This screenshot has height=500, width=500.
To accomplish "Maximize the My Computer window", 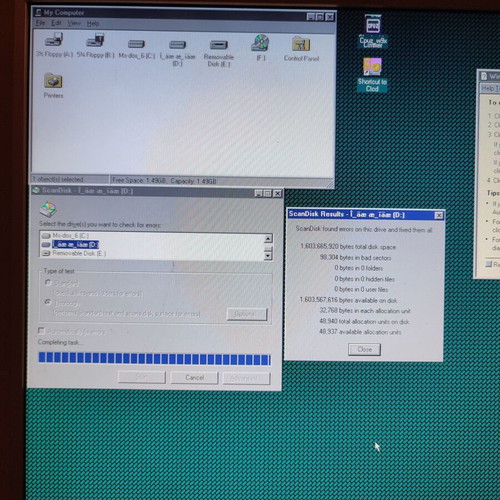I will tap(320, 17).
